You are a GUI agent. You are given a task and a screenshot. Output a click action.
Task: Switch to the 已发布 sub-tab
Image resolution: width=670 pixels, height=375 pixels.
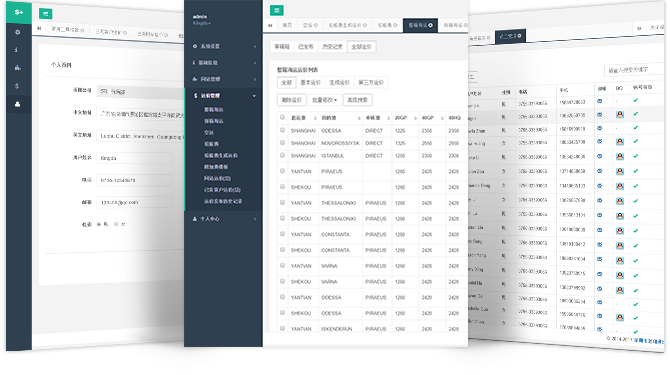pyautogui.click(x=306, y=47)
